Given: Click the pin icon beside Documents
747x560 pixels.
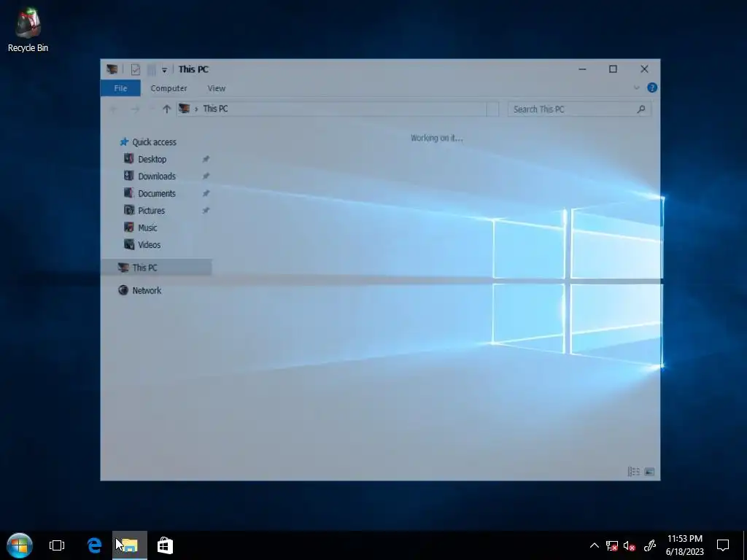Looking at the screenshot, I should (206, 193).
